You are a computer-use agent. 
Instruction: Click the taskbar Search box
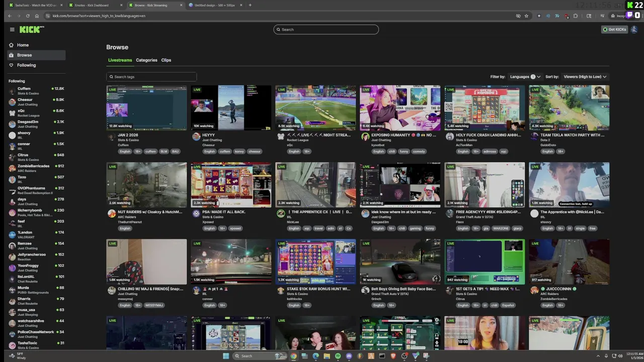[260, 356]
